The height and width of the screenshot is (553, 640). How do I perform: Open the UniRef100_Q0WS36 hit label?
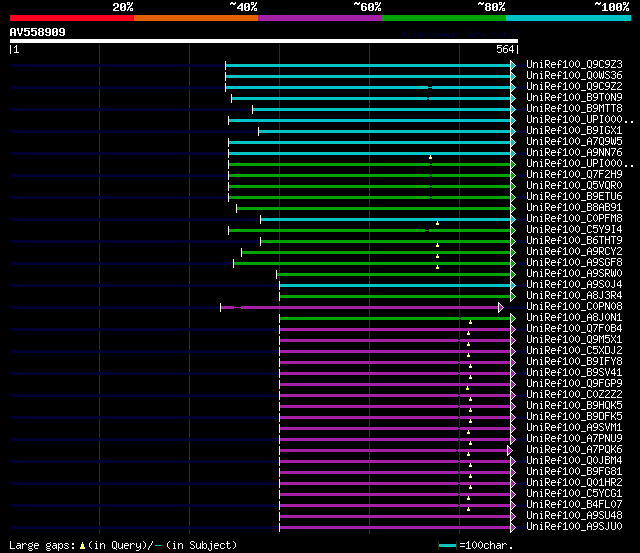pos(574,76)
